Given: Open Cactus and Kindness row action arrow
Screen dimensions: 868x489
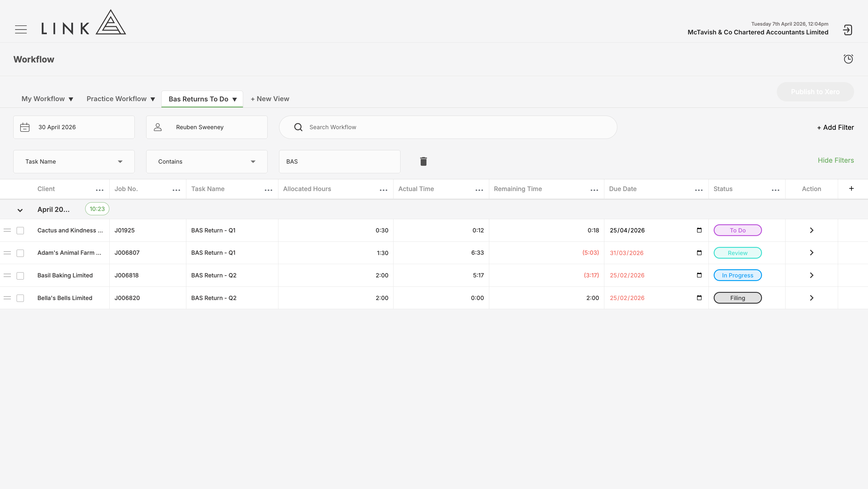Looking at the screenshot, I should [812, 230].
